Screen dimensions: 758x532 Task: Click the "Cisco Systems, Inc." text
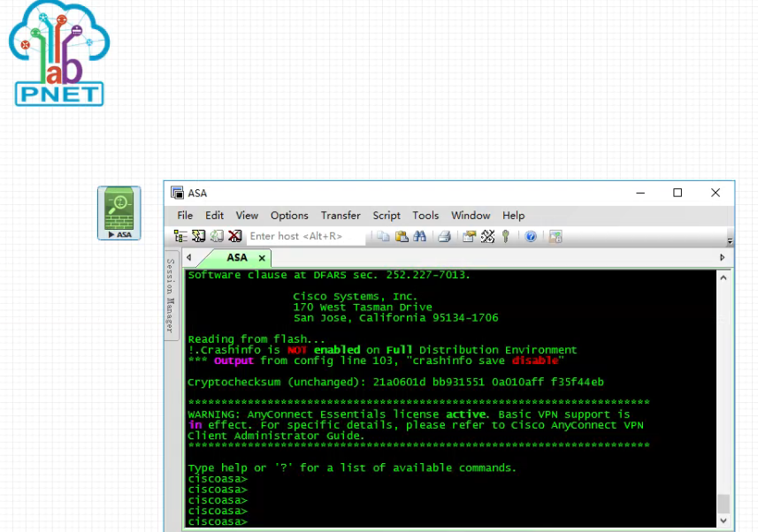point(356,296)
